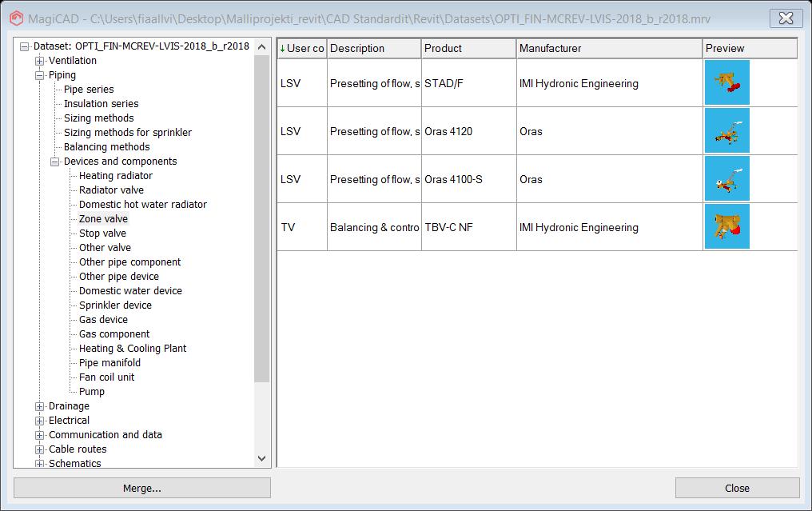Click the Preview column header
This screenshot has width=812, height=511.
(750, 48)
